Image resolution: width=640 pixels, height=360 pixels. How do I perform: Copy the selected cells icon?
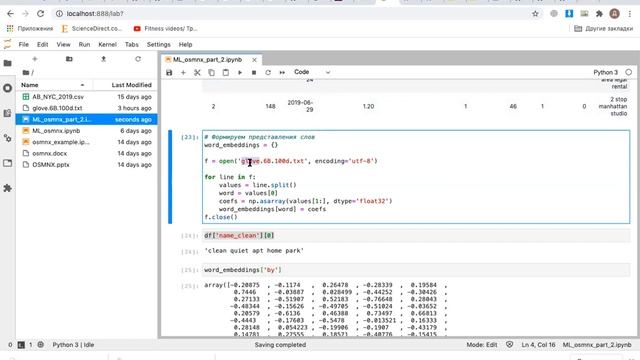[211, 72]
